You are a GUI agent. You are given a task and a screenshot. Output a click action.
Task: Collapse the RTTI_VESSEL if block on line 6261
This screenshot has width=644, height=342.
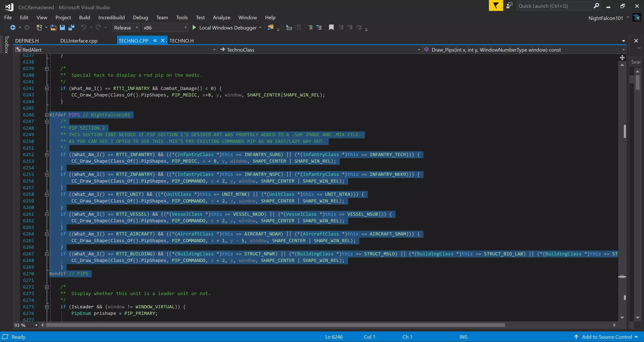click(x=47, y=214)
